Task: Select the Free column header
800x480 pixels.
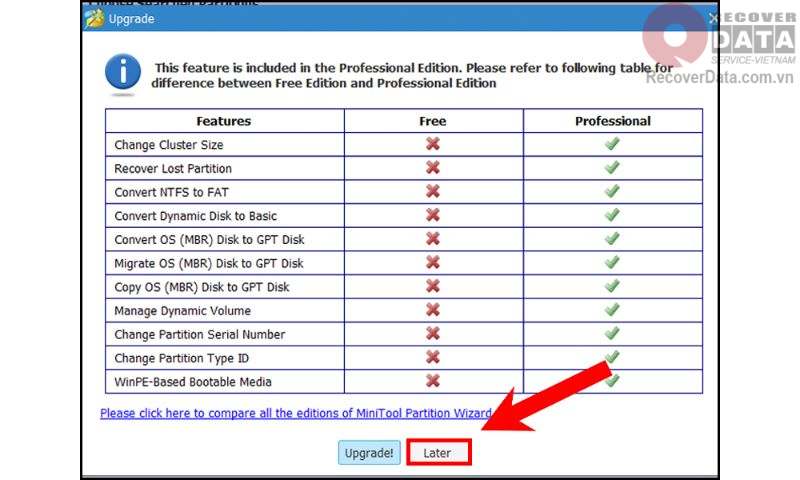Action: pos(433,121)
